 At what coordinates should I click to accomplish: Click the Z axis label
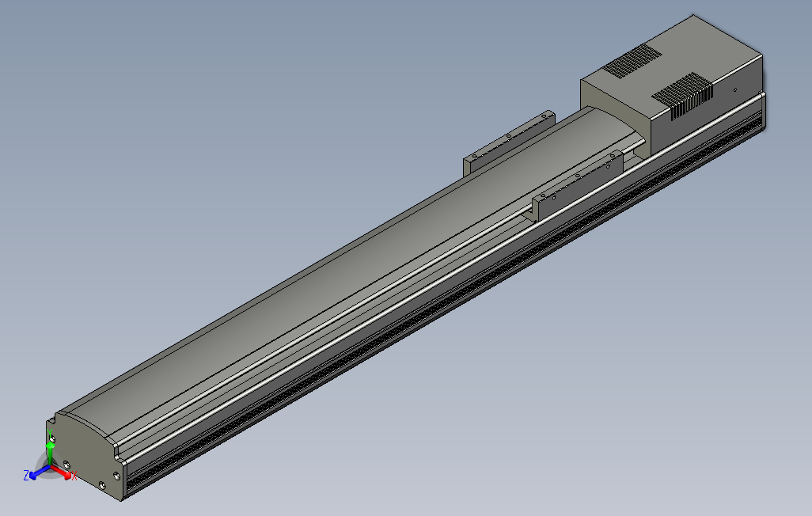[27, 474]
